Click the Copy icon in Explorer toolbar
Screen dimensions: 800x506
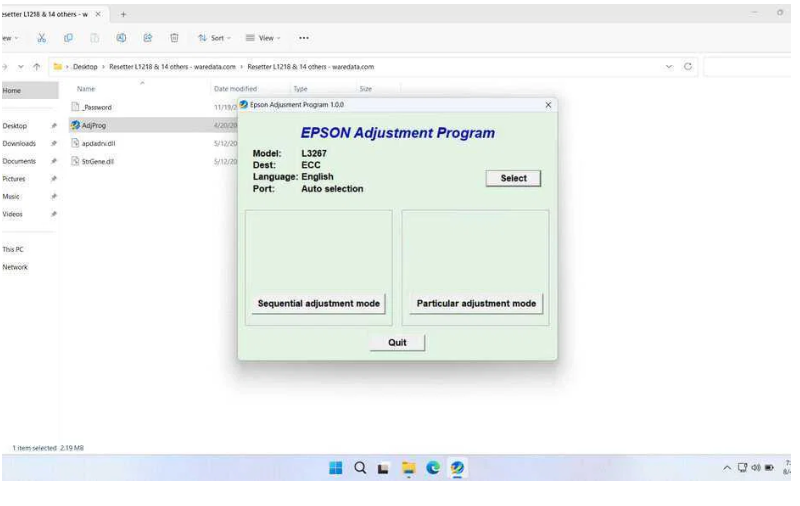68,38
